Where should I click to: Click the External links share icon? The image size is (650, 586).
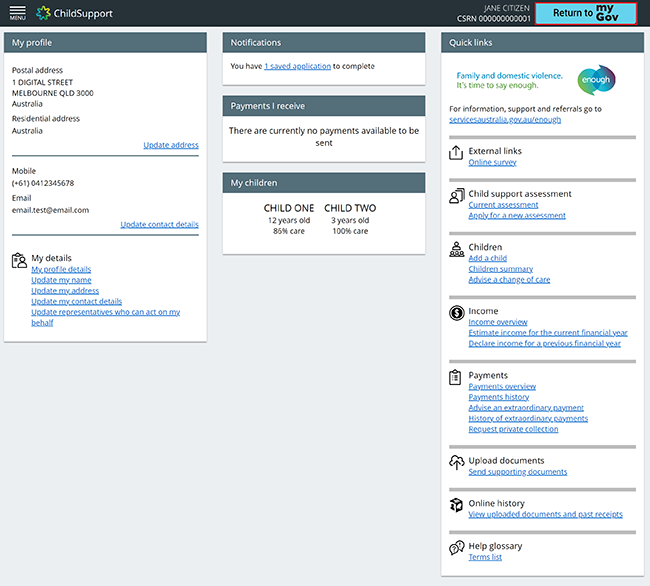pyautogui.click(x=456, y=153)
